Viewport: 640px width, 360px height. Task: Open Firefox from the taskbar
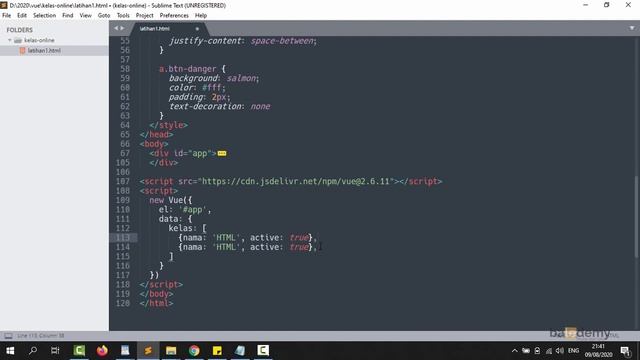coord(102,351)
